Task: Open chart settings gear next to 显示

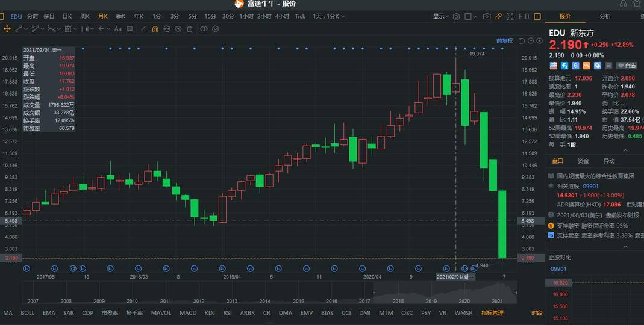Action: click(456, 17)
